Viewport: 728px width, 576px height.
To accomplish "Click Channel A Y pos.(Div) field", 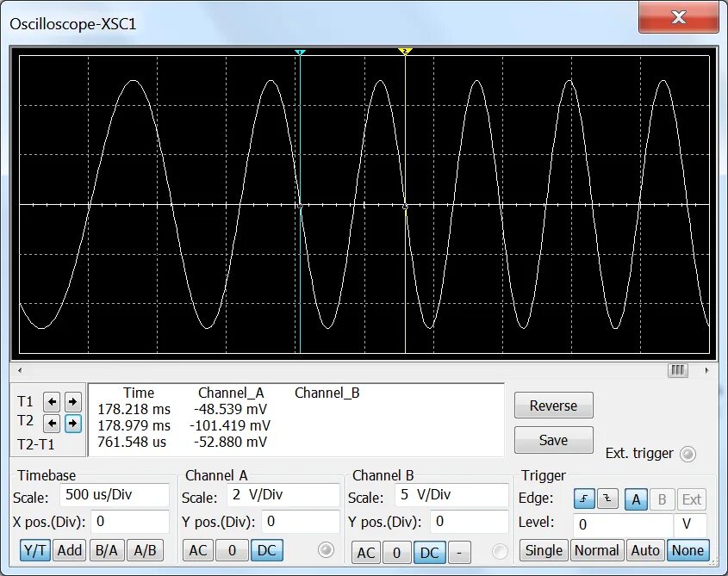I will (300, 522).
